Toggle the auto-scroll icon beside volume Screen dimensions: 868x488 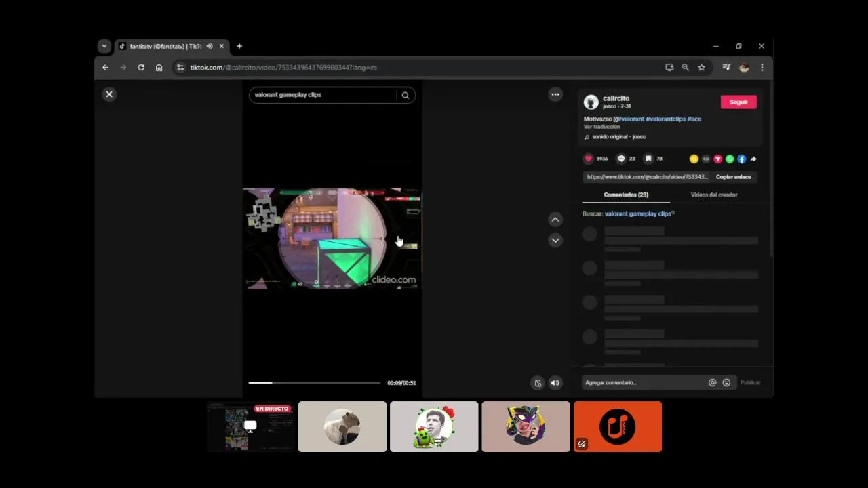coord(538,383)
